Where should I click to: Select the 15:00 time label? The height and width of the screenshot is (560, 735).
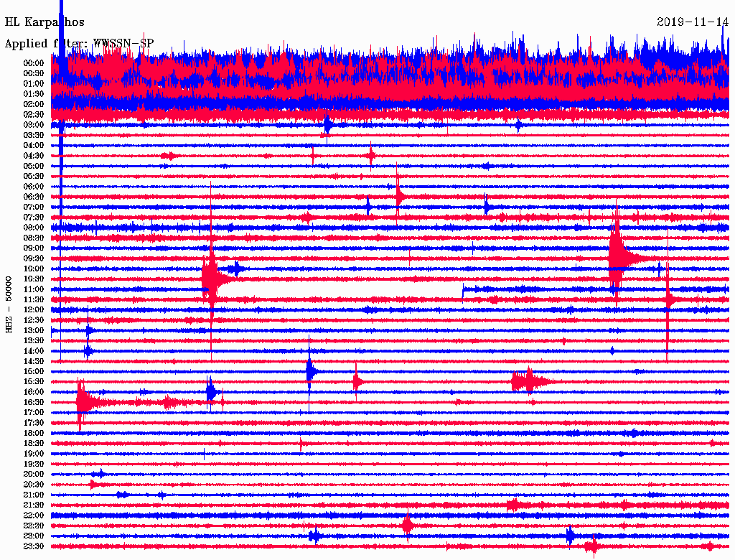pos(34,371)
